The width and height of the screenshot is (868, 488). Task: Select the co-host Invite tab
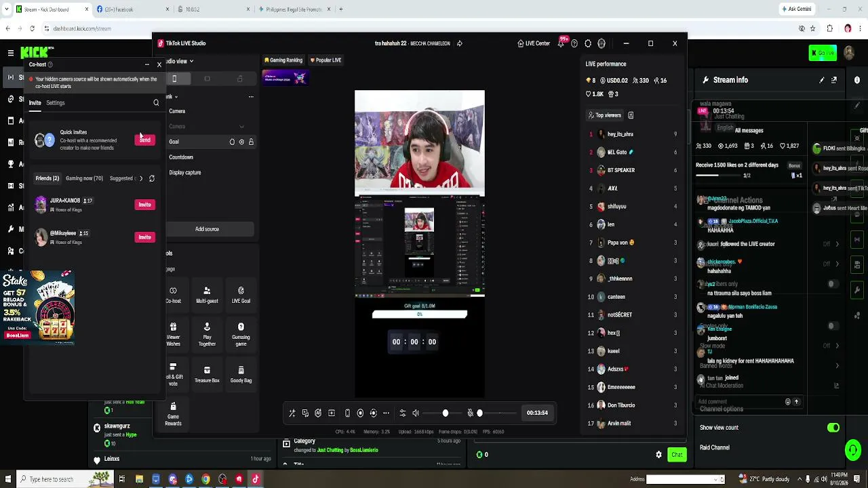pyautogui.click(x=35, y=103)
